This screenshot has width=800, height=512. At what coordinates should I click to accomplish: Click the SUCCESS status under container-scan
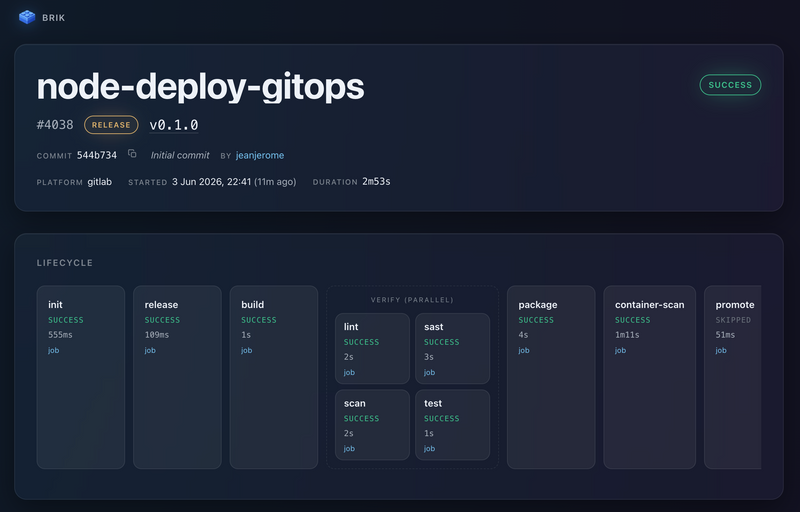pyautogui.click(x=633, y=320)
